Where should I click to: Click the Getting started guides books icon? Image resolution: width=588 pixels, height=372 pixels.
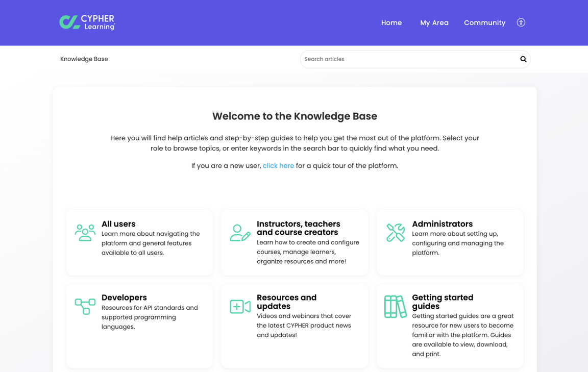395,305
